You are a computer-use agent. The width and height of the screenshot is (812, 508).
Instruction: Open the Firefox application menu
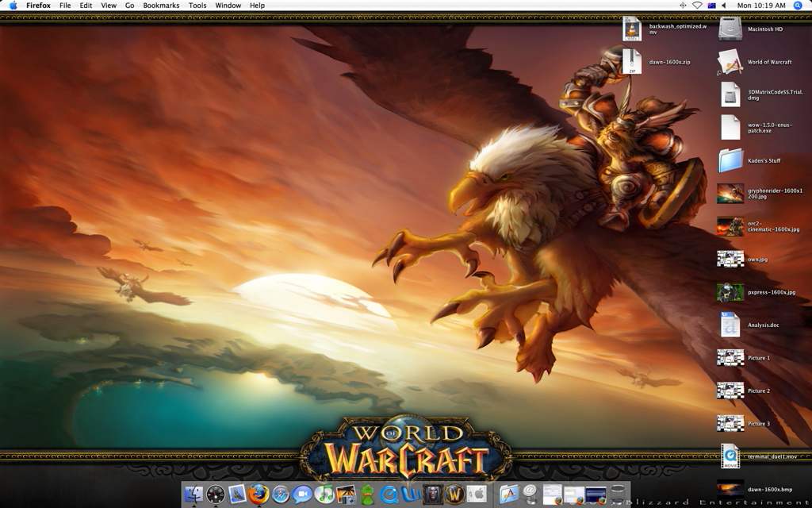pyautogui.click(x=38, y=6)
